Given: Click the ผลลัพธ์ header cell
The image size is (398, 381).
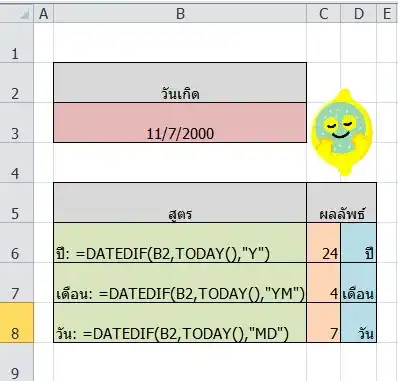Looking at the screenshot, I should pos(342,203).
